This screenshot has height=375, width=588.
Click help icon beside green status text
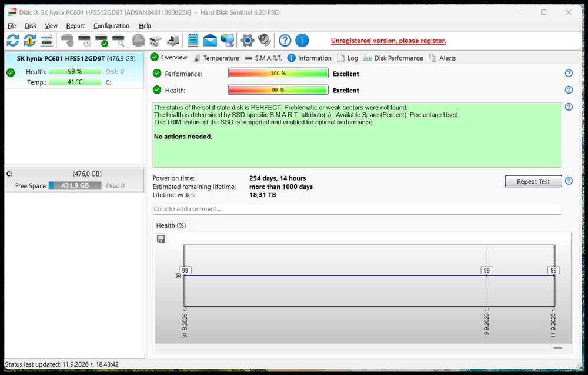point(569,107)
